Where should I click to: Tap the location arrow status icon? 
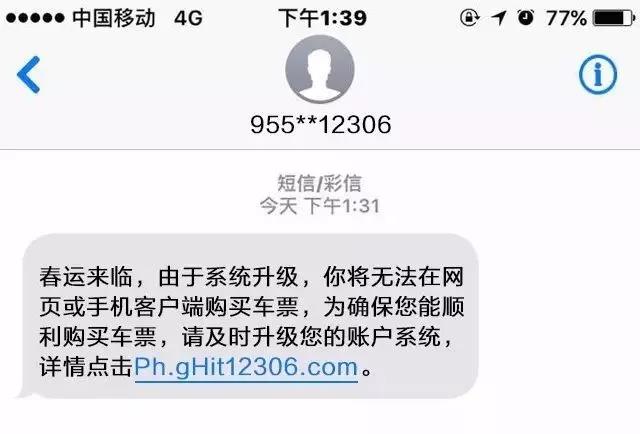499,18
